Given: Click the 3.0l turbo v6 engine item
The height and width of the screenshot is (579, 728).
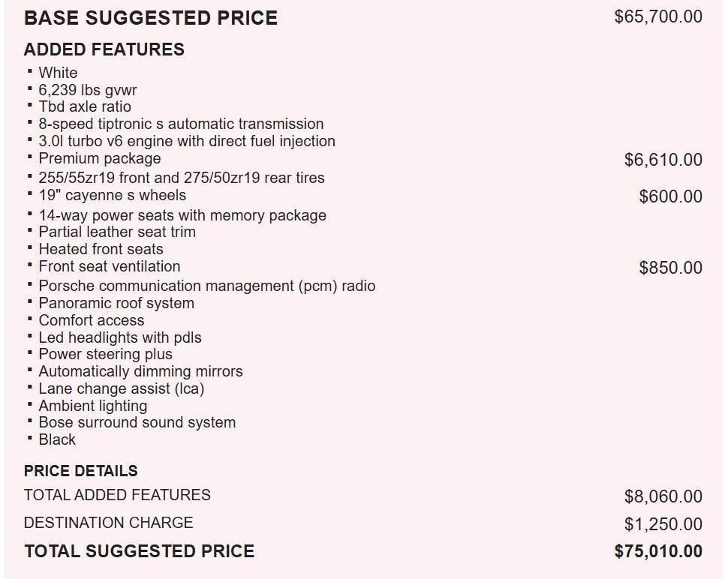Looking at the screenshot, I should (x=187, y=141).
